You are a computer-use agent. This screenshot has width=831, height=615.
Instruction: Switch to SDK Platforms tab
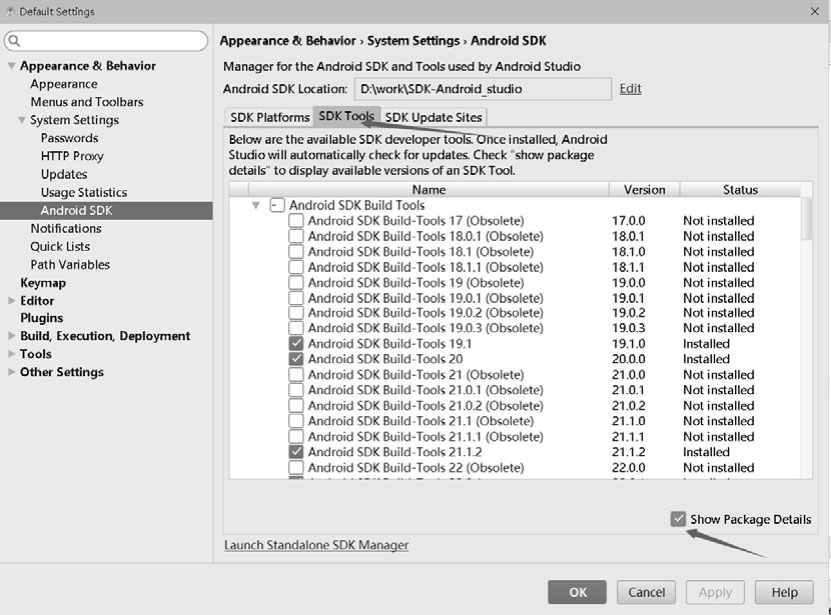(269, 117)
